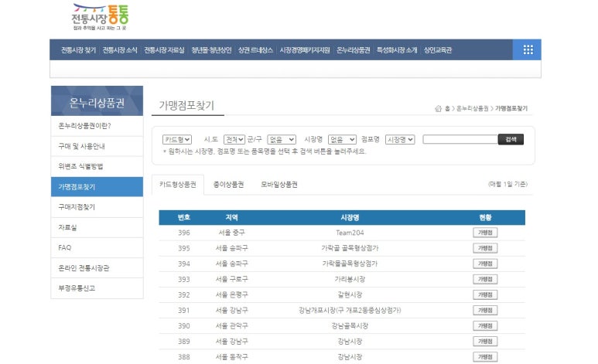Image resolution: width=598 pixels, height=364 pixels.
Task: Click the home icon in breadcrumb
Action: click(438, 109)
